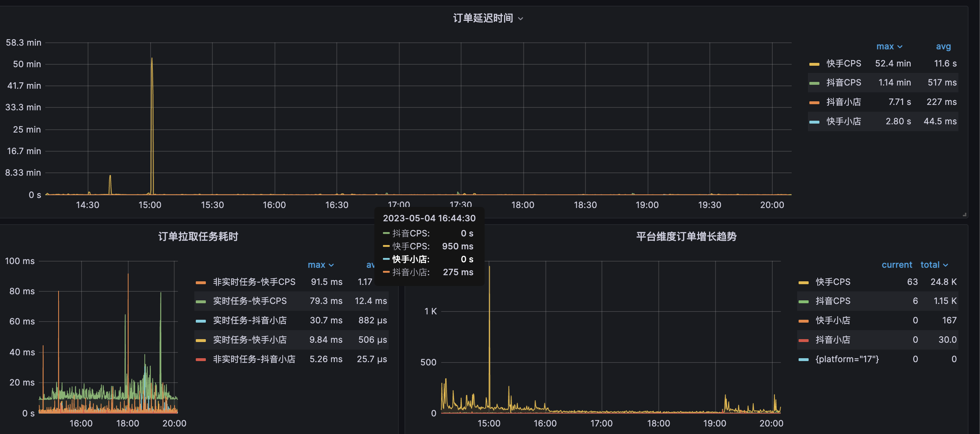
Task: Click the 91.5 ms max value
Action: pyautogui.click(x=327, y=282)
